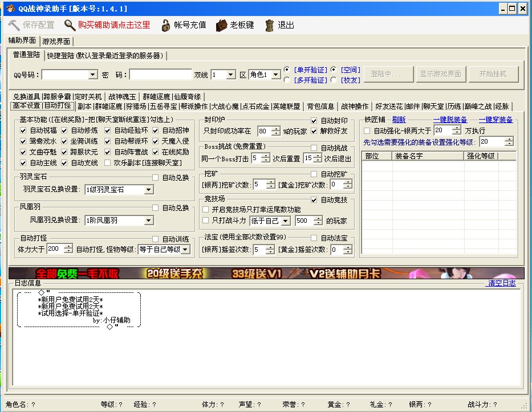Image resolution: width=532 pixels, height=412 pixels.
Task: Enable the 自动挑战 checkbox
Action: pyautogui.click(x=314, y=148)
